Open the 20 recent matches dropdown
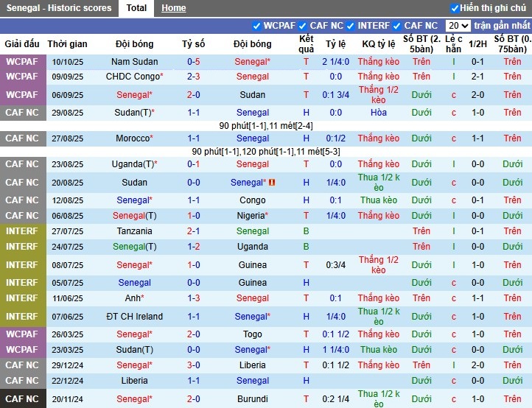This screenshot has height=408, width=532. 458,26
